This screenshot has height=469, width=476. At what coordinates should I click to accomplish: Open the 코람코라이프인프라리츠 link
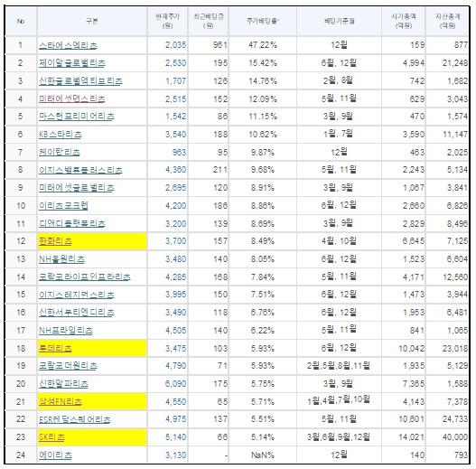[85, 277]
